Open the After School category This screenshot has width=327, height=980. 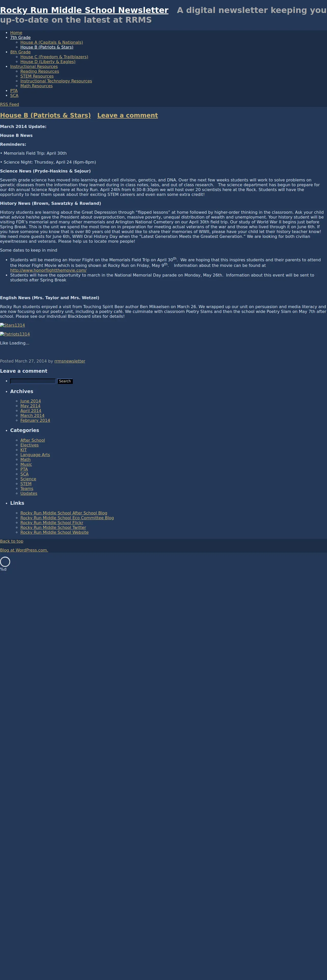[x=33, y=441]
